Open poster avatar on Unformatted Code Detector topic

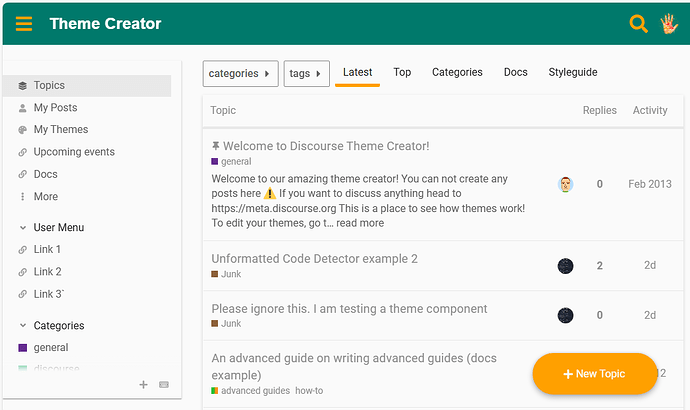565,266
